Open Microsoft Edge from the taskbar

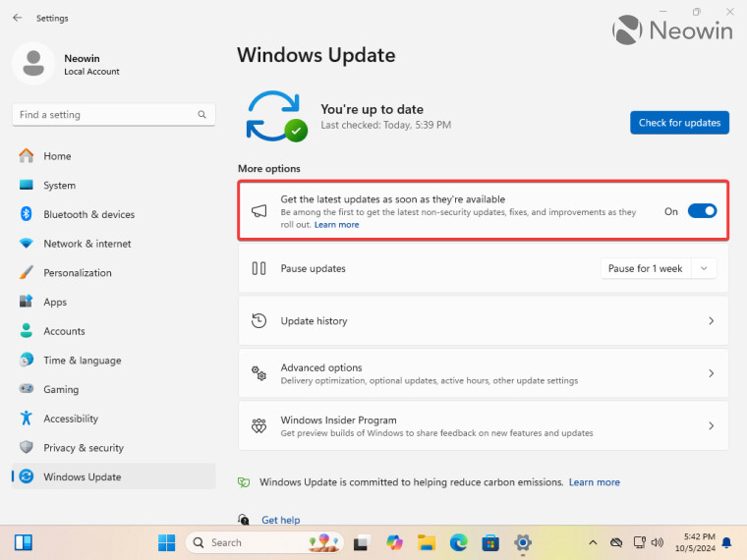click(458, 542)
